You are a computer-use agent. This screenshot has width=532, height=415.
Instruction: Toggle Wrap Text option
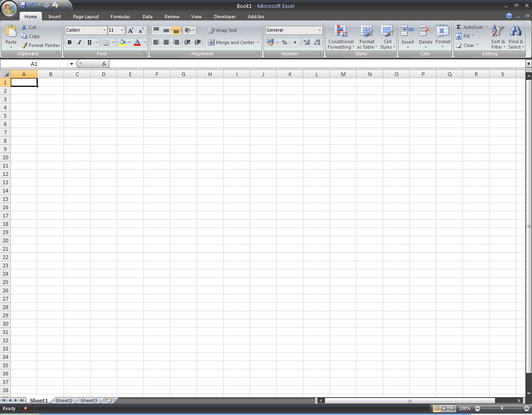pos(222,30)
